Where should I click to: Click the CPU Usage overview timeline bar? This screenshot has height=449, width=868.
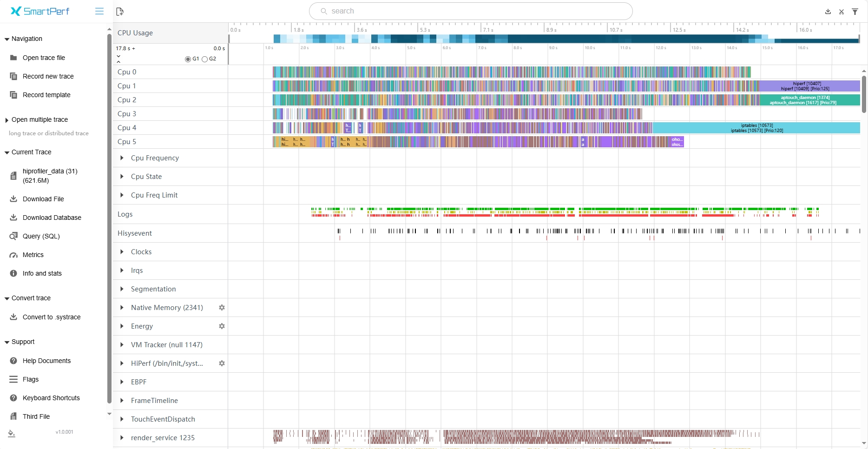click(544, 39)
